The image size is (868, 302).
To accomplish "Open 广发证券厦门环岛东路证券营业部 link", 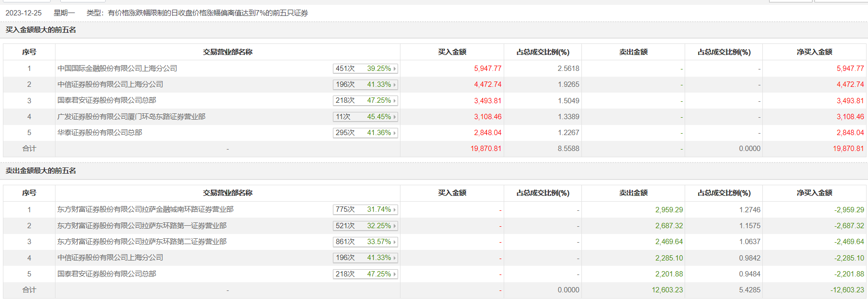I will pyautogui.click(x=131, y=117).
